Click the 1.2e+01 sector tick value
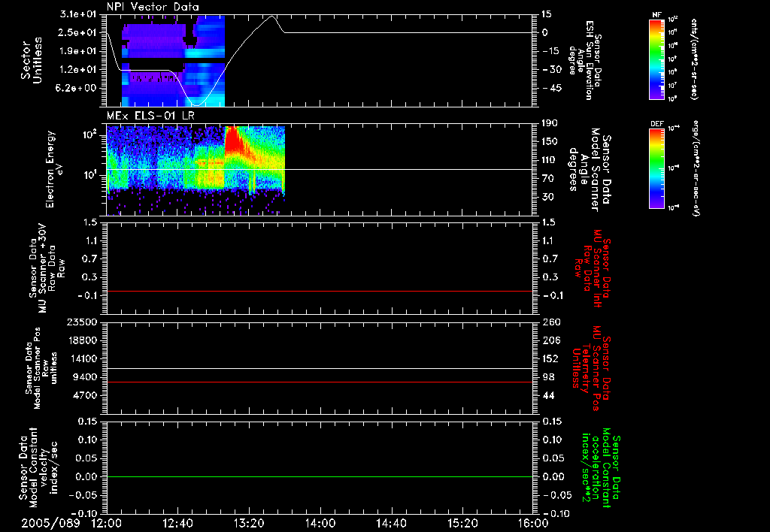Screen dimensions: 770x532 point(78,70)
